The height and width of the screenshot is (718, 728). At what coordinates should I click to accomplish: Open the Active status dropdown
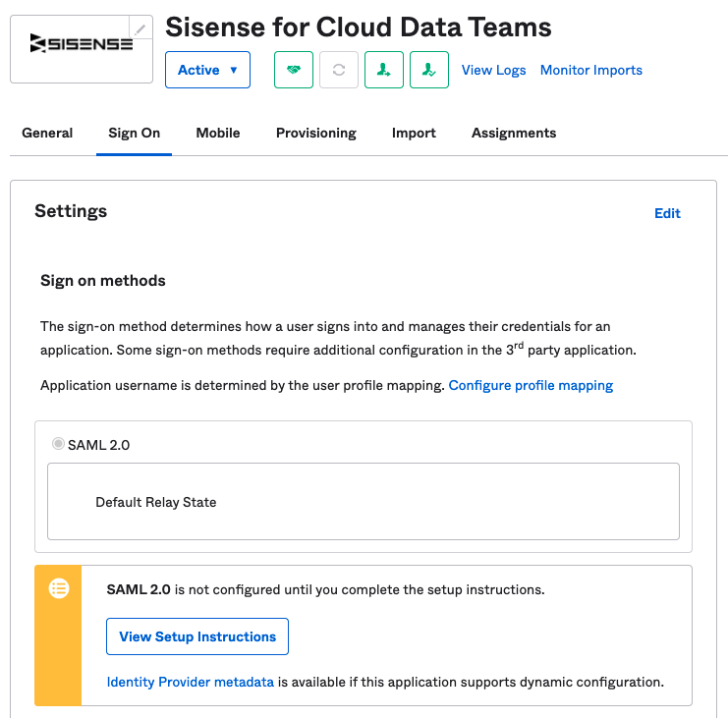click(x=207, y=70)
